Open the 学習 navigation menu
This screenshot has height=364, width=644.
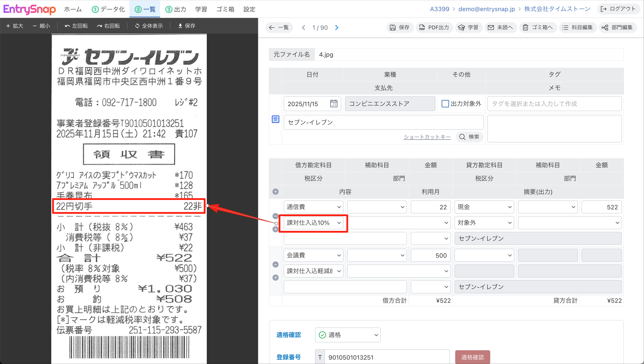coord(201,9)
